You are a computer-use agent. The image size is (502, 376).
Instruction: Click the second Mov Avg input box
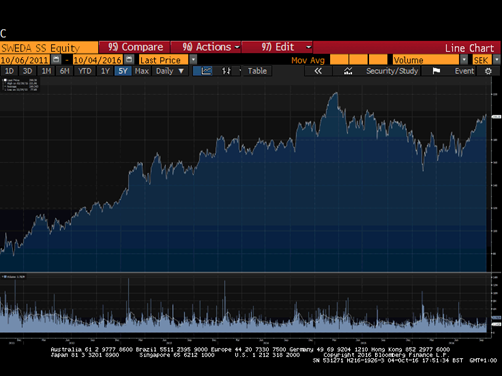[358, 60]
